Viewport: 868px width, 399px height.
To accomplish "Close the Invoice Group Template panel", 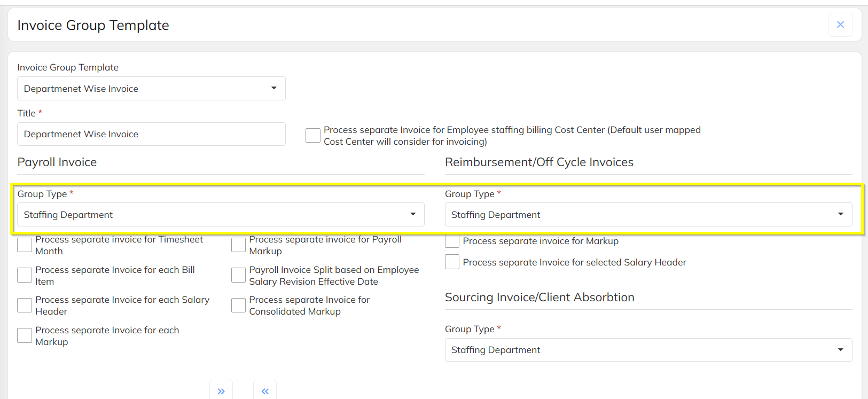I will tap(840, 25).
